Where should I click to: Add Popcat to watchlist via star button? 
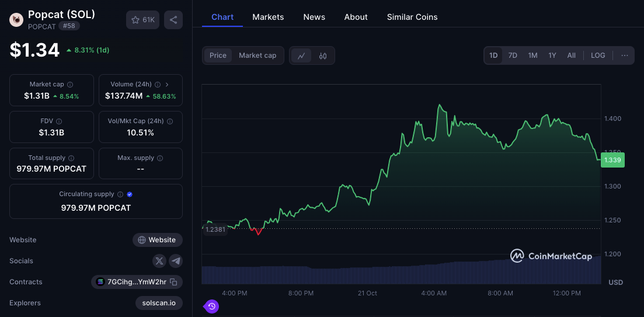pos(142,20)
